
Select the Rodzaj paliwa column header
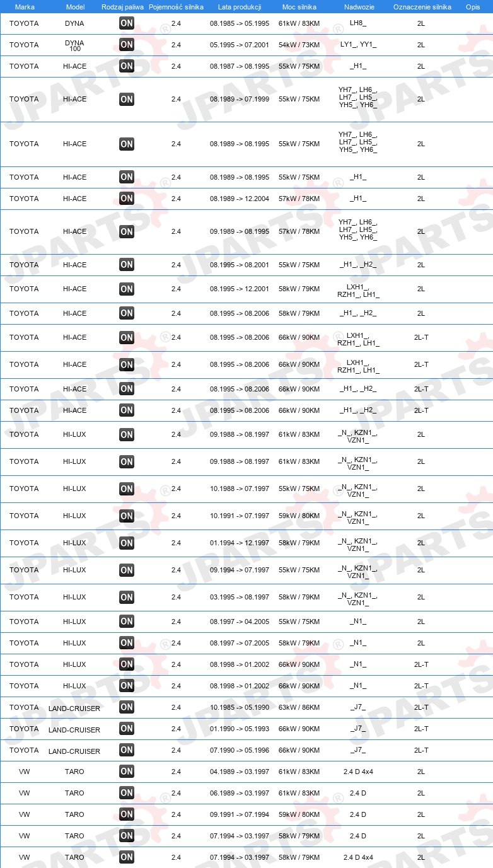pos(122,7)
